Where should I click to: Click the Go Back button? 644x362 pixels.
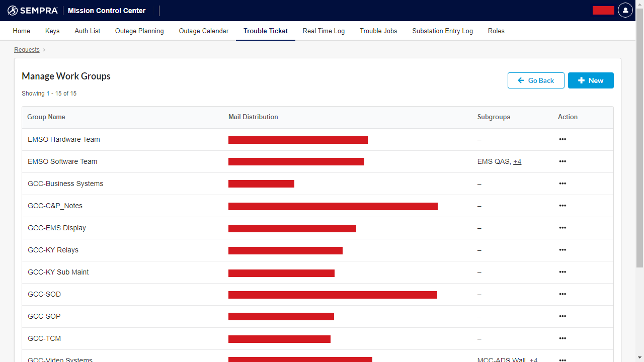click(x=536, y=80)
